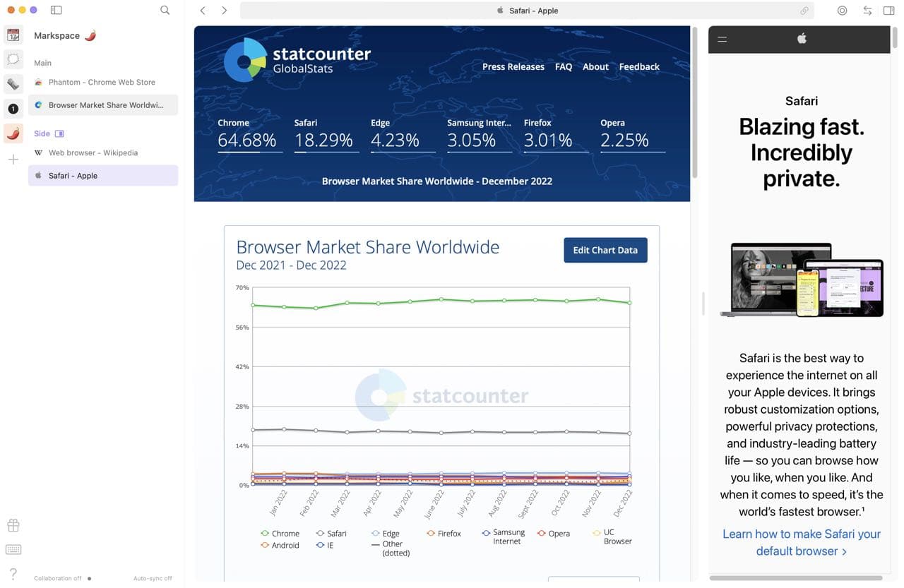Click the swap arrows icon in toolbar
The width and height of the screenshot is (904, 588).
[x=867, y=11]
